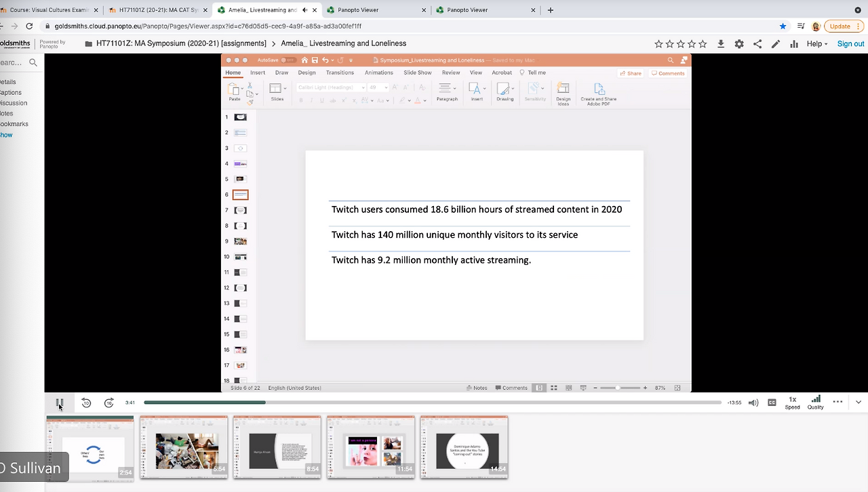
Task: Jump to the 2:54 thumbnail
Action: [x=90, y=447]
